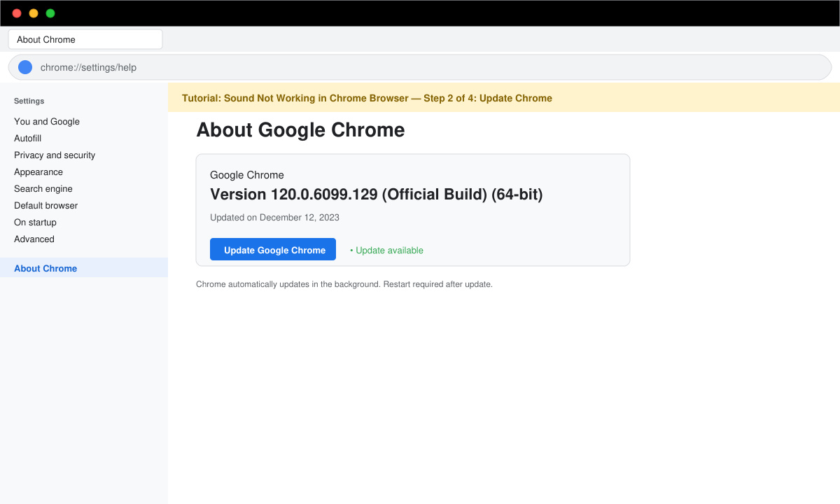Image resolution: width=840 pixels, height=504 pixels.
Task: Minimize window with the yellow button
Action: click(x=34, y=13)
